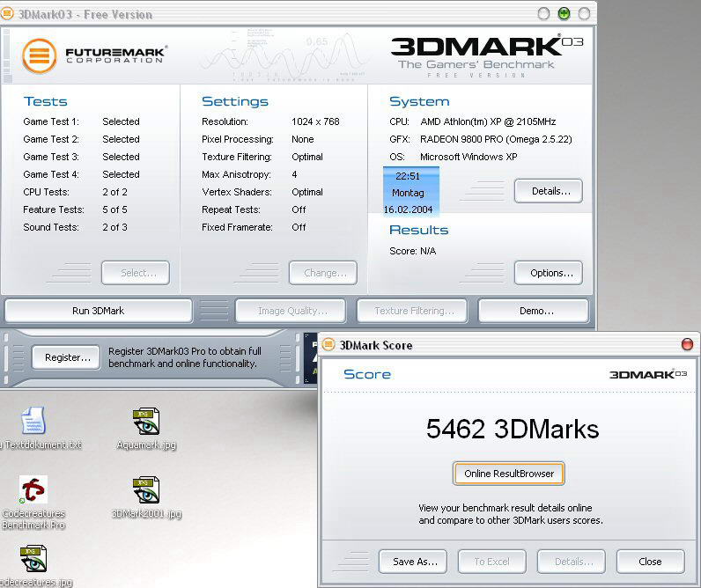
Task: Click the green maximize button of 3DMark03 window
Action: tap(564, 14)
